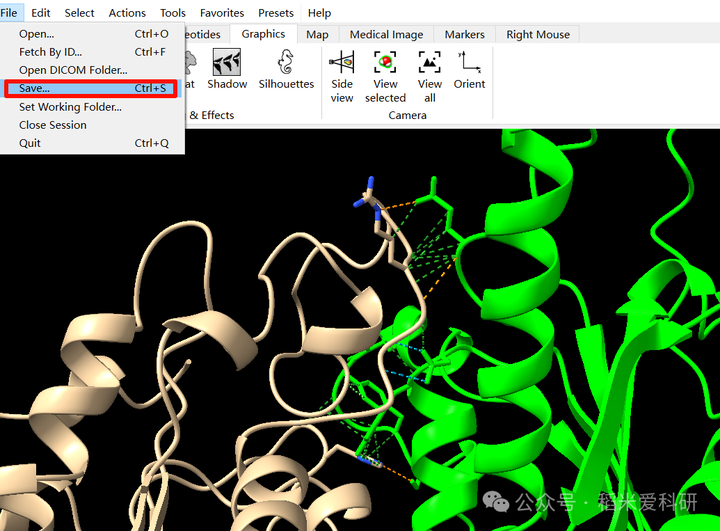The width and height of the screenshot is (720, 531).
Task: Select Open... from File menu
Action: (x=93, y=34)
